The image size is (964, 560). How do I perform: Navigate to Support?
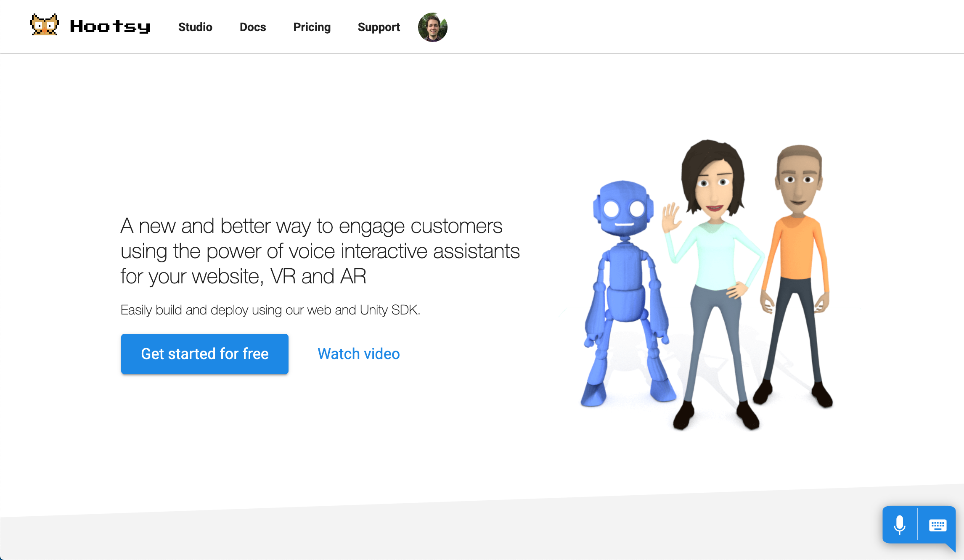[379, 27]
